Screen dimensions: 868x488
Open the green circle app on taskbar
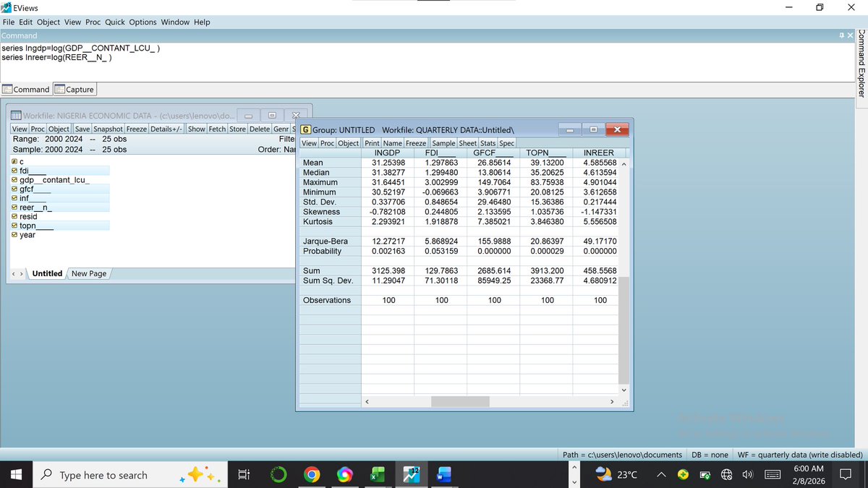(x=278, y=475)
